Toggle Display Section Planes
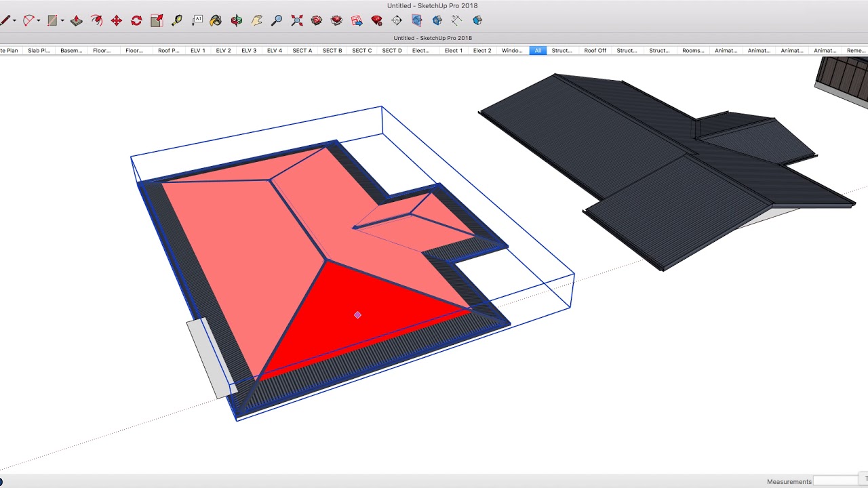868x488 pixels. [x=417, y=21]
